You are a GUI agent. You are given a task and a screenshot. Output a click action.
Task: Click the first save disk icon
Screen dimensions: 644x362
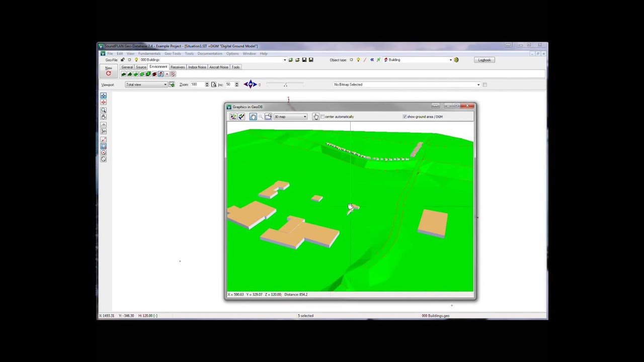[304, 60]
